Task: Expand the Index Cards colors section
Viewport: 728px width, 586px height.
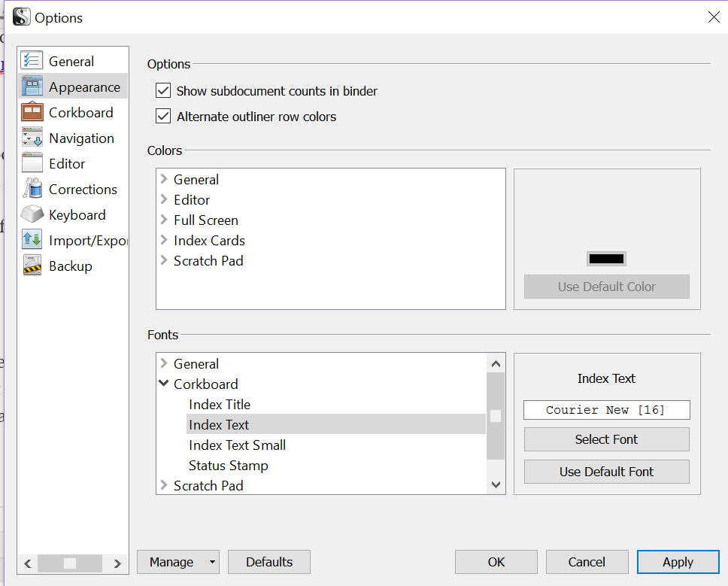Action: (165, 240)
